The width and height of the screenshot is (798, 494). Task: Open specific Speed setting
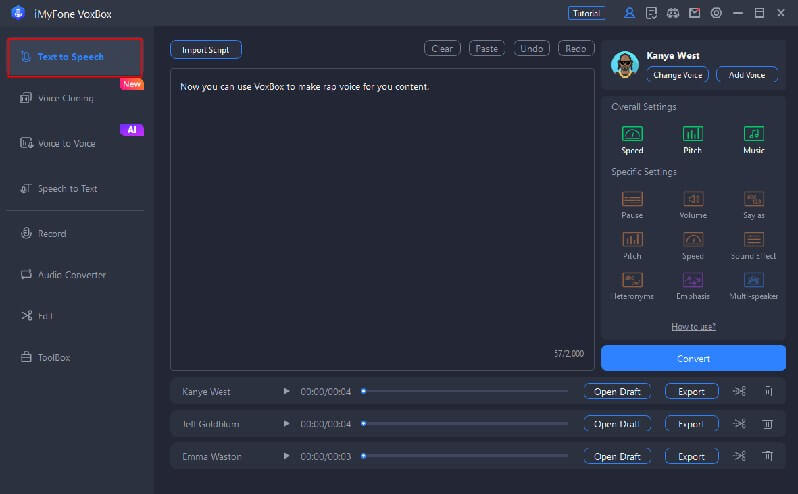693,245
